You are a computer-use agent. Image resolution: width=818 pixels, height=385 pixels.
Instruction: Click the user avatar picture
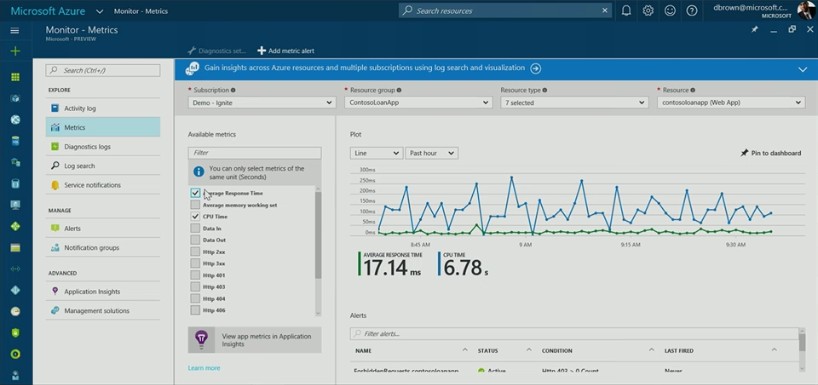[x=807, y=10]
